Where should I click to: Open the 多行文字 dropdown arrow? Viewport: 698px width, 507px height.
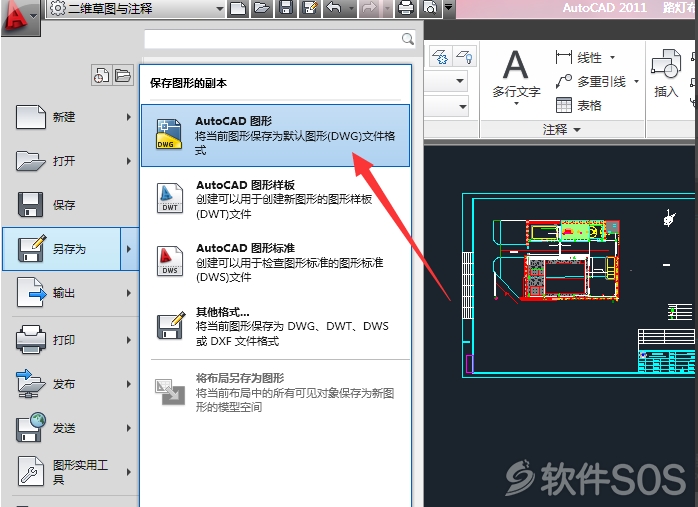pos(516,104)
